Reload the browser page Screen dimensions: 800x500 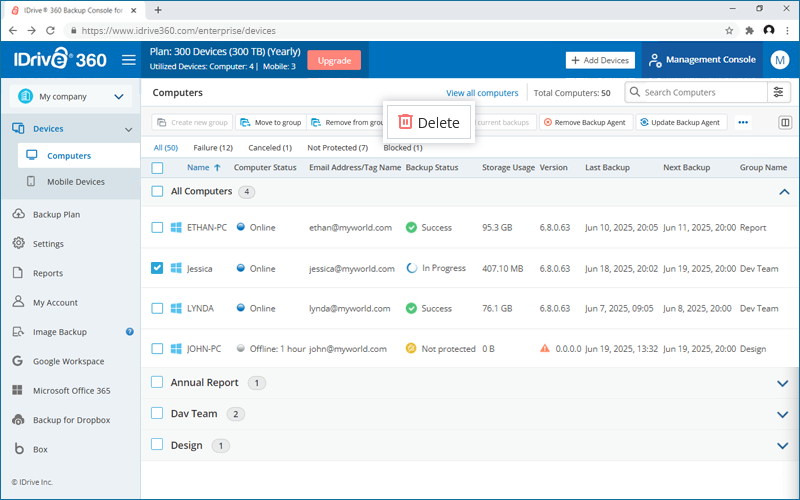coord(50,31)
